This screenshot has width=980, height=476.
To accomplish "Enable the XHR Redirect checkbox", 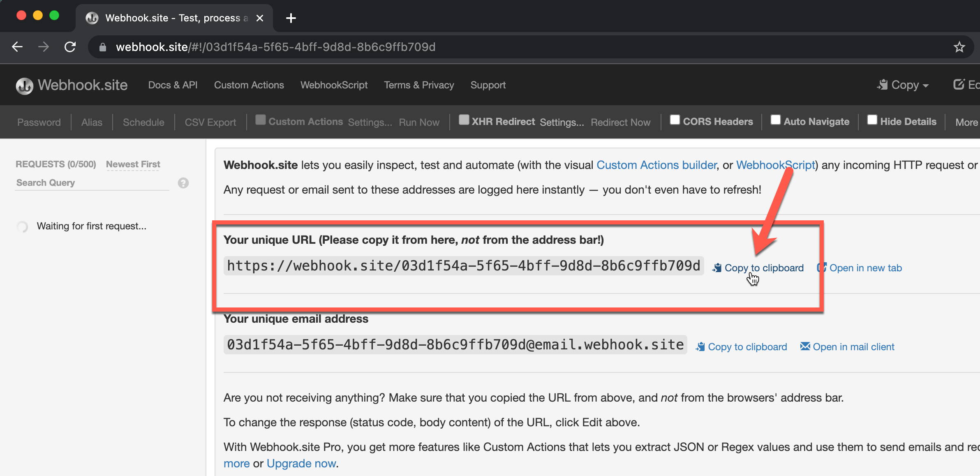I will (x=464, y=120).
